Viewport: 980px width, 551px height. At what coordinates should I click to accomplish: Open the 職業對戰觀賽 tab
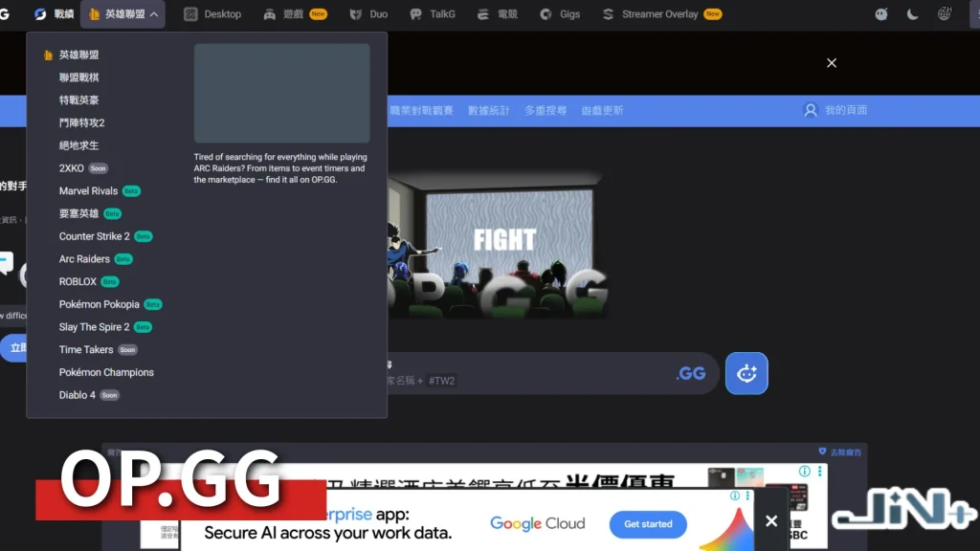pyautogui.click(x=421, y=111)
